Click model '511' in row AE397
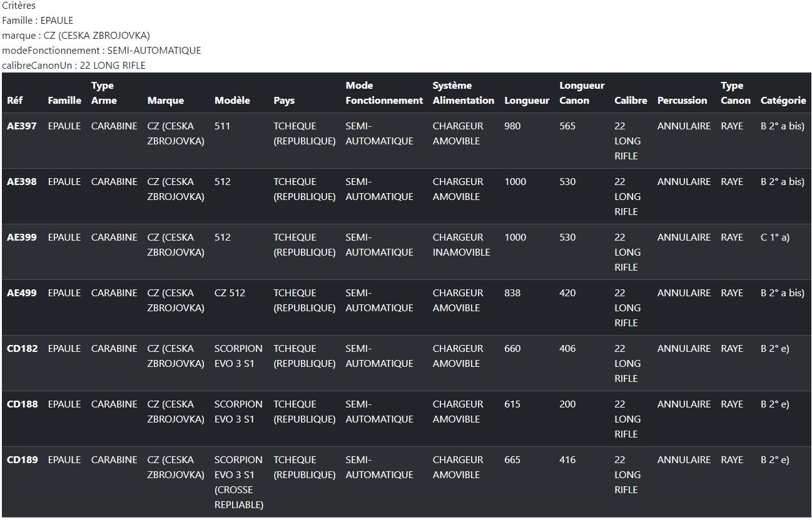This screenshot has width=812, height=520. tap(222, 126)
